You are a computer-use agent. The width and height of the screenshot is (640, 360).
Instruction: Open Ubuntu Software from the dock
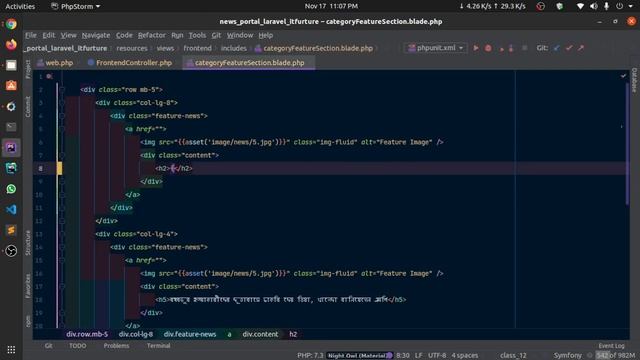click(11, 86)
